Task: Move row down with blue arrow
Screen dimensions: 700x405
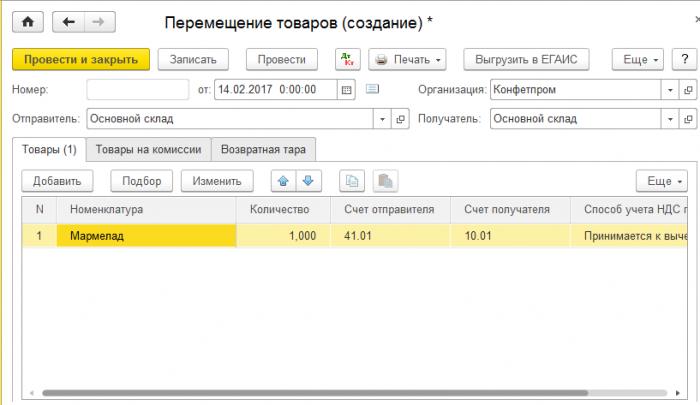Action: [x=308, y=181]
